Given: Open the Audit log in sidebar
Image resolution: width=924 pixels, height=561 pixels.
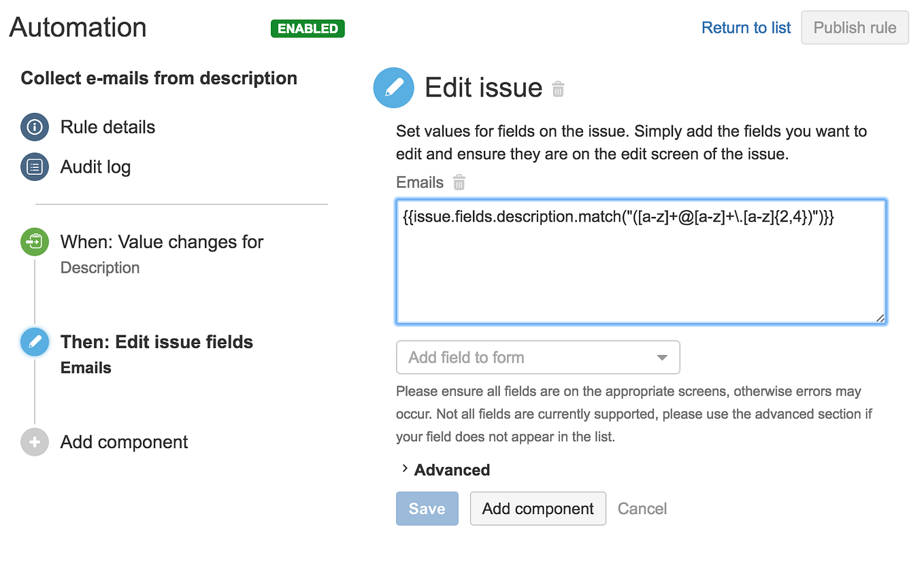Looking at the screenshot, I should pos(95,167).
